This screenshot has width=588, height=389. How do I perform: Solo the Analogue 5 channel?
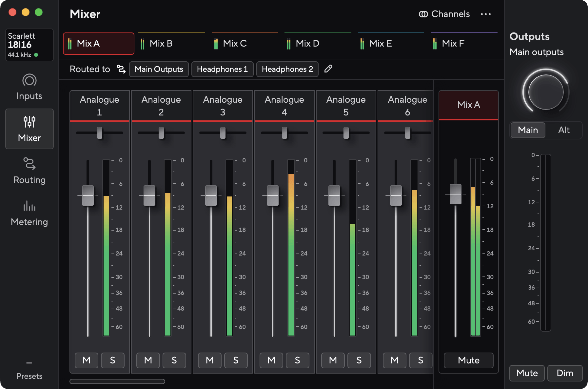(x=359, y=360)
